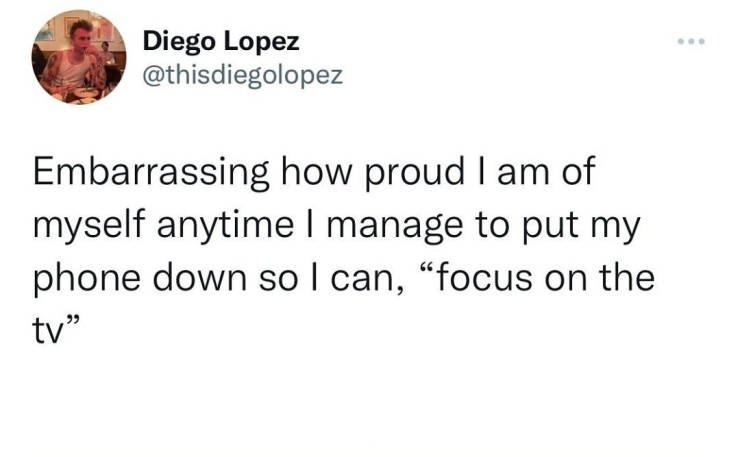Click the word "myself" in the tweet
This screenshot has height=457, width=740.
[x=80, y=226]
